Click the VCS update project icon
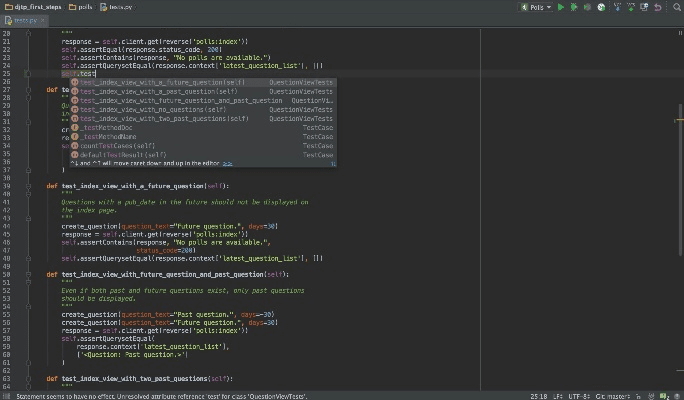 pos(616,7)
